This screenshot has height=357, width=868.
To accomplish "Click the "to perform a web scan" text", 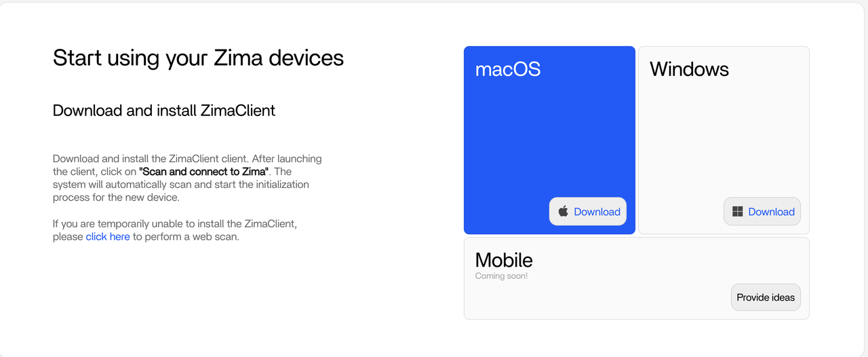I will 185,237.
